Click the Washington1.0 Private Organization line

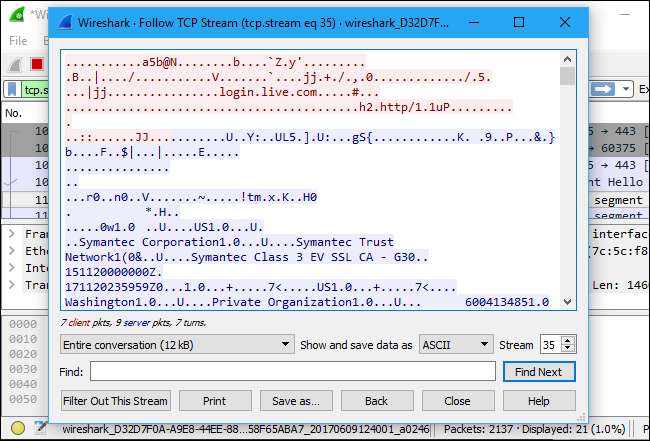tap(307, 302)
